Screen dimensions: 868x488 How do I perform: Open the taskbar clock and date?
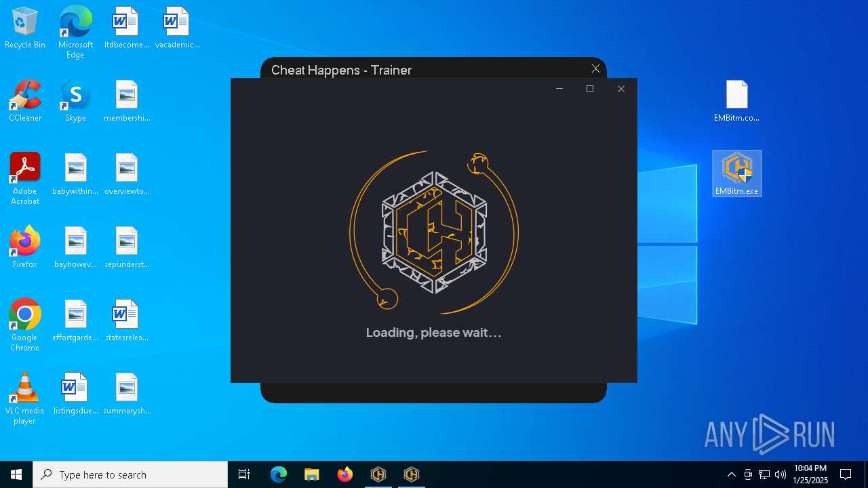pos(810,474)
